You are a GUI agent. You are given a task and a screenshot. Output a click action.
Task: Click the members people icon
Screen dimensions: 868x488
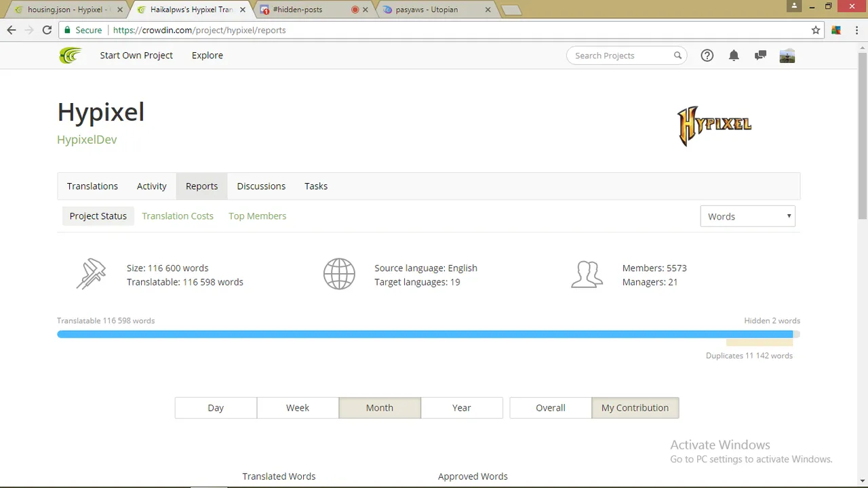coord(587,274)
